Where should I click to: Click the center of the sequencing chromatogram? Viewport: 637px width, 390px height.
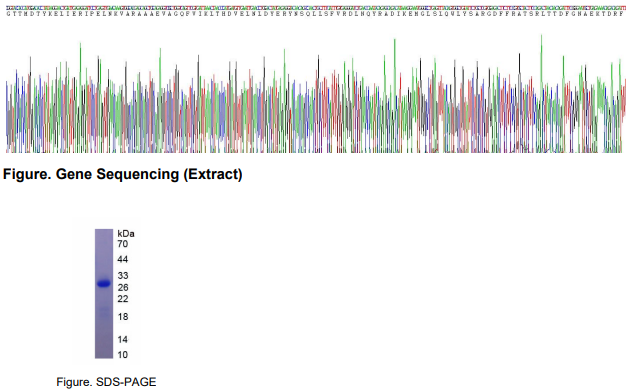pos(316,94)
